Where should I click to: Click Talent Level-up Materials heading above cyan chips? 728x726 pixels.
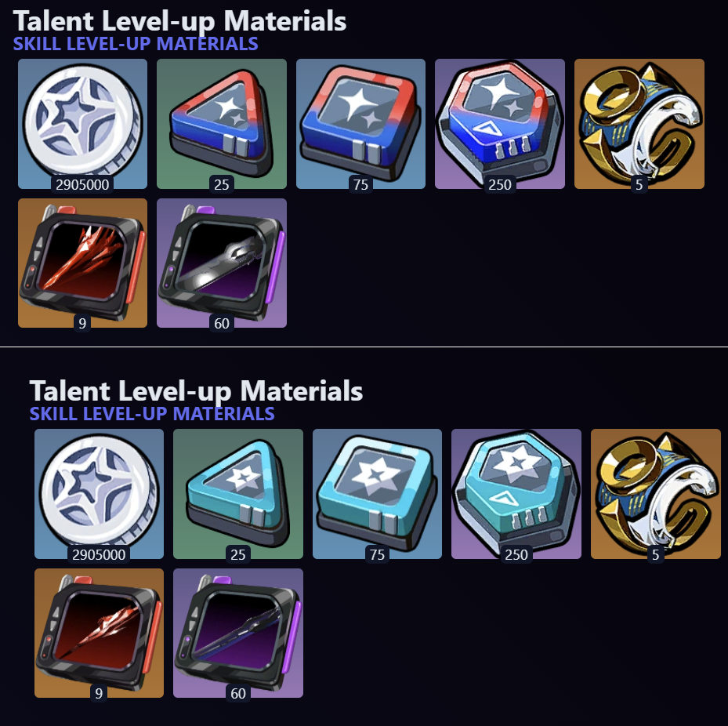tap(196, 391)
